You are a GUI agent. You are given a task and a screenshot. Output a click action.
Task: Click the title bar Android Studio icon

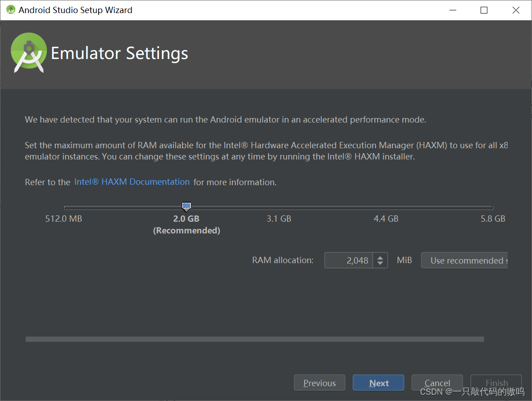tap(11, 10)
